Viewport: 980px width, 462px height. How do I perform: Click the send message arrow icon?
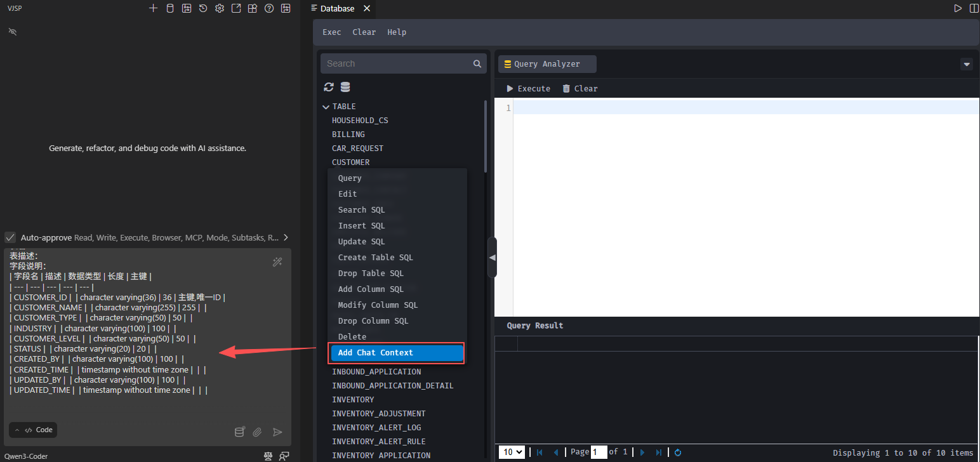[277, 432]
